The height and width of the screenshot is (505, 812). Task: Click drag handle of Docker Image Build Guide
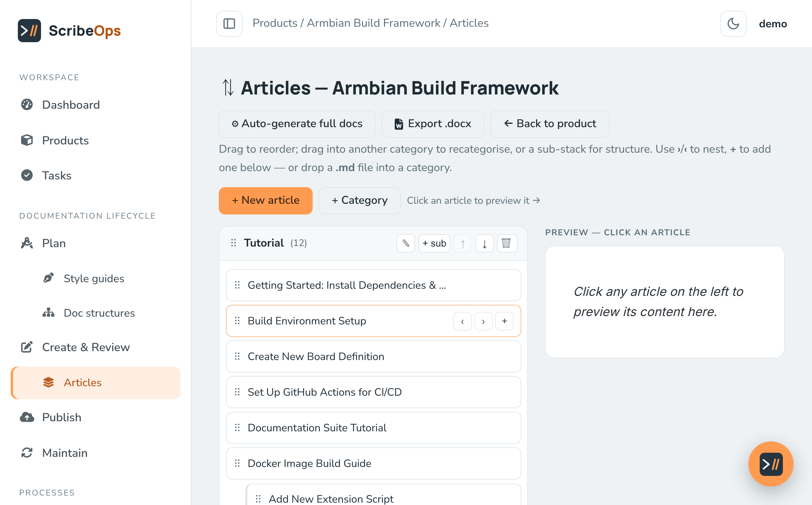coord(237,463)
